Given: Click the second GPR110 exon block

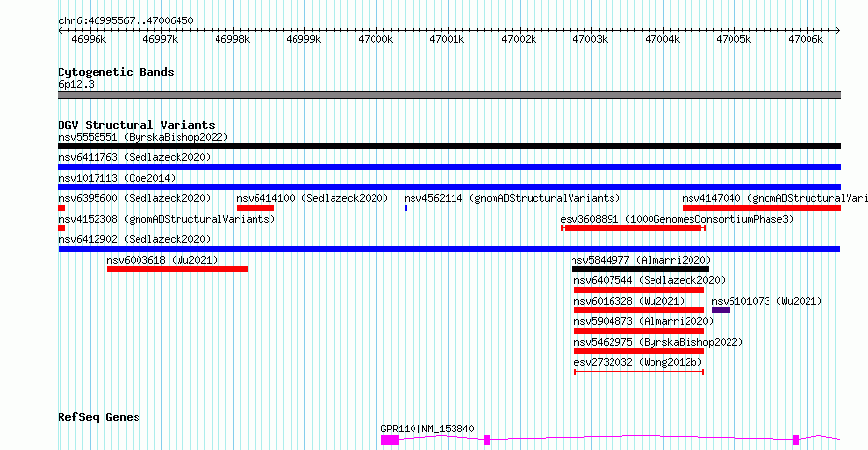Looking at the screenshot, I should (487, 440).
